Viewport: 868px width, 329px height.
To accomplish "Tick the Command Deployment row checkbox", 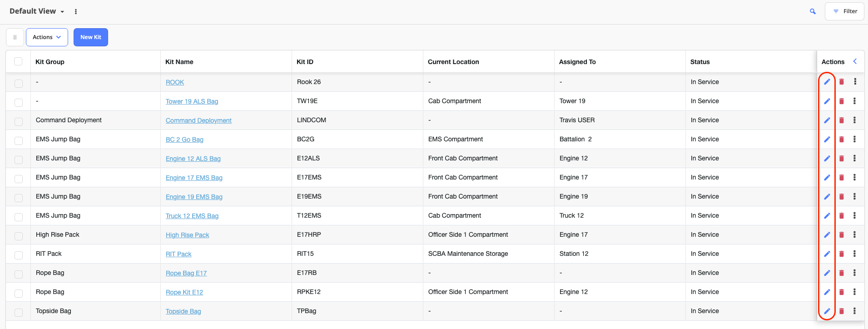I will [19, 121].
